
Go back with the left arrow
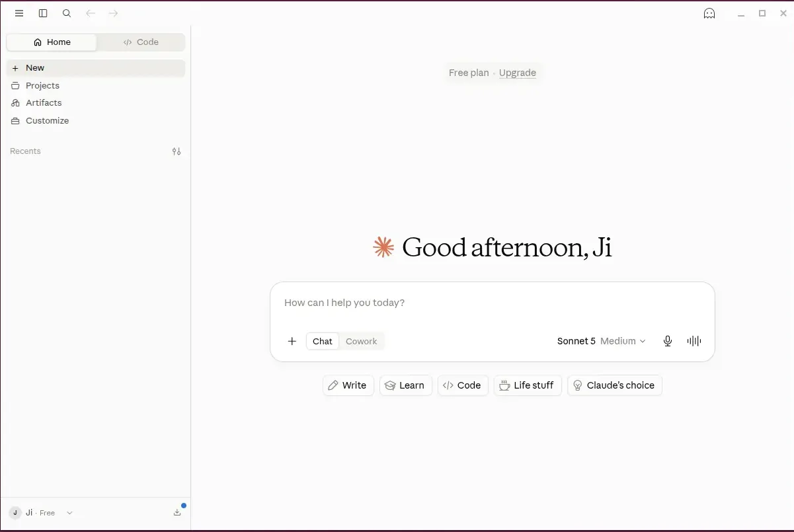pos(91,13)
